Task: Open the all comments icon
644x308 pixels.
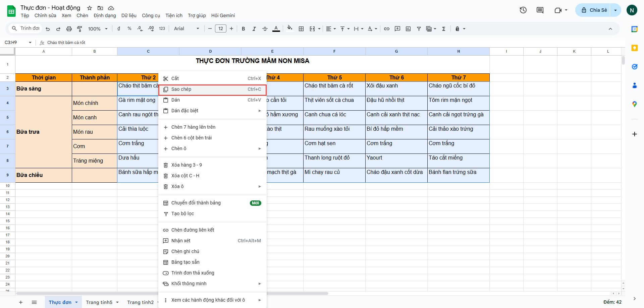Action: point(540,10)
